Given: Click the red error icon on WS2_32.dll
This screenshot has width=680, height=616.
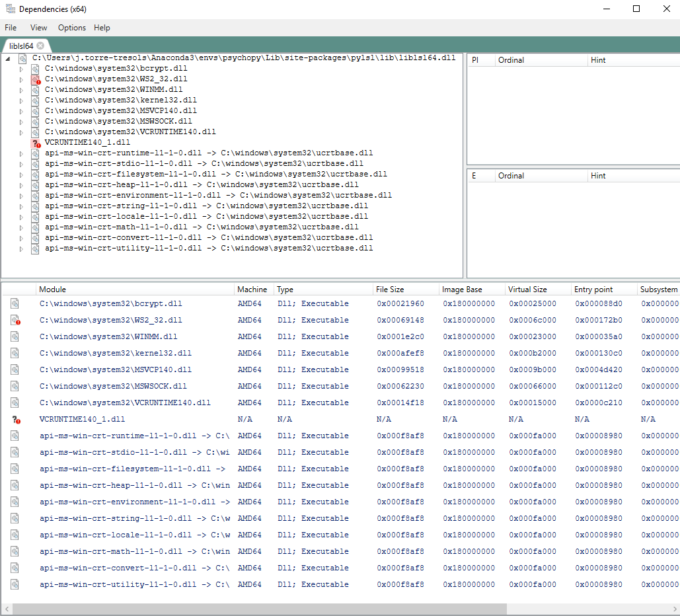Looking at the screenshot, I should click(x=34, y=79).
